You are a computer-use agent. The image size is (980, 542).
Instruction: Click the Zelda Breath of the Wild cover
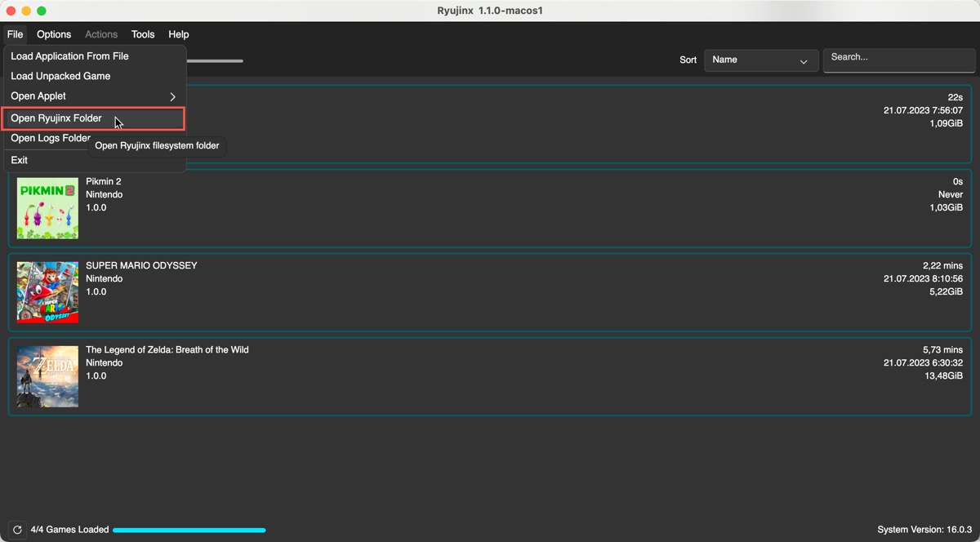47,375
